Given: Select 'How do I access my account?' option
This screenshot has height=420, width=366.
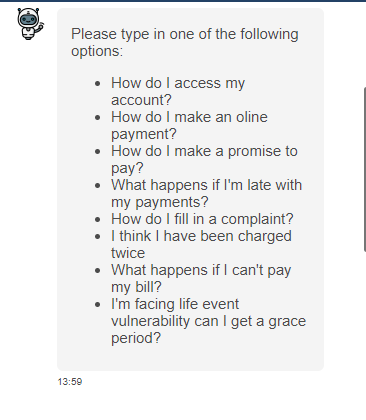Looking at the screenshot, I should [178, 91].
